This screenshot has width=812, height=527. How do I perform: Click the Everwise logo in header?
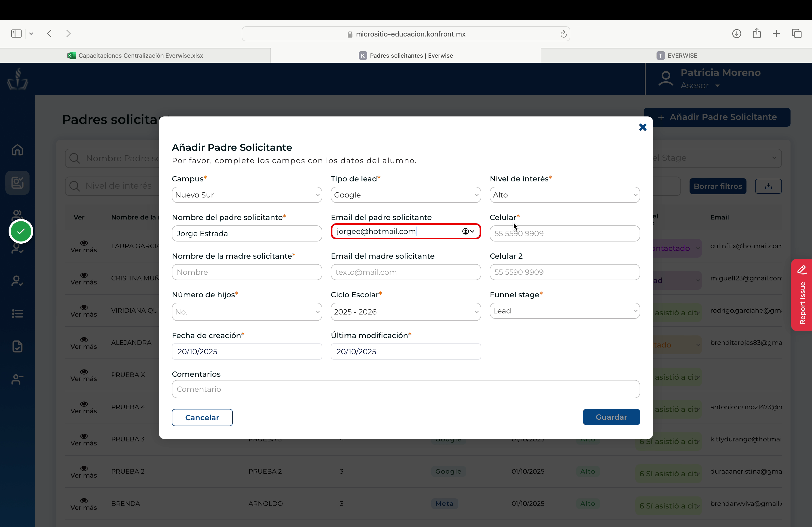17,79
